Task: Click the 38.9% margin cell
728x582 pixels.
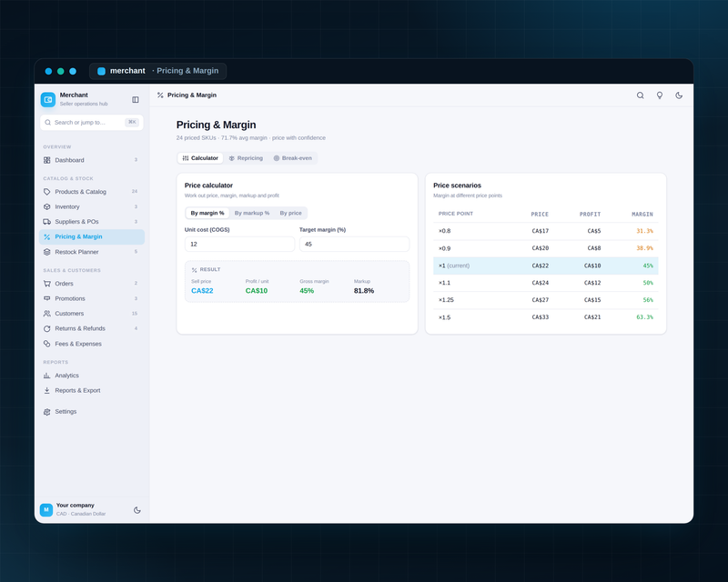Action: 644,248
